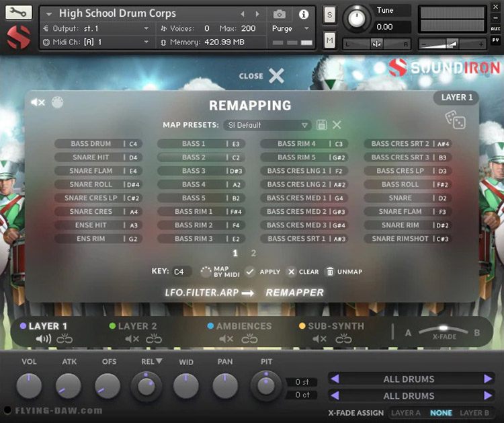Image resolution: width=504 pixels, height=423 pixels.
Task: Select next drum in bottom ALL DRUMS selector
Action: [488, 395]
